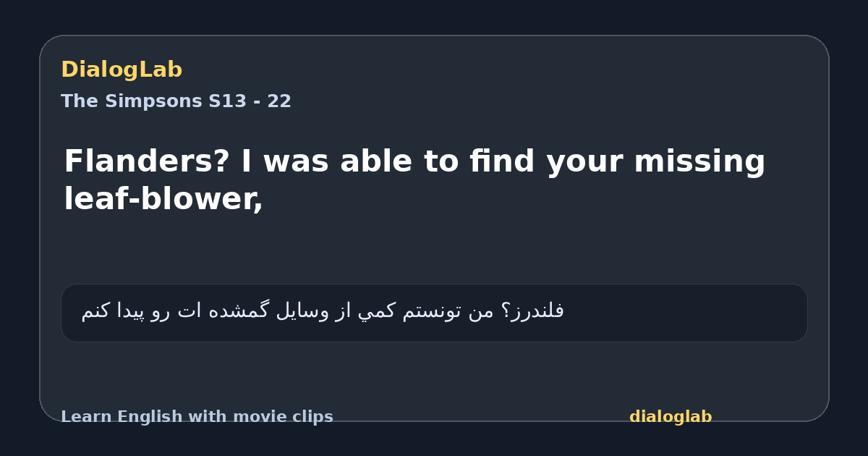Open the Persian translation box

pyautogui.click(x=434, y=313)
